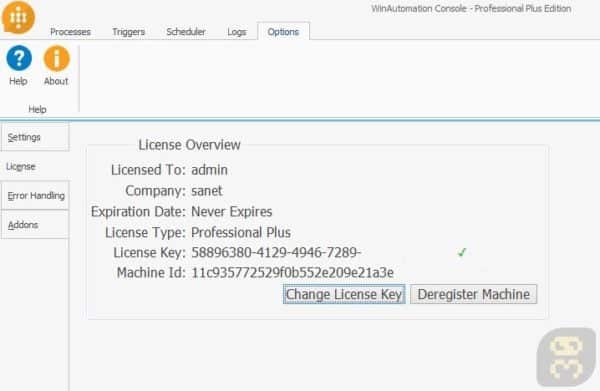The height and width of the screenshot is (391, 600).
Task: Click the 'Machine Id:' label
Action: tap(151, 273)
